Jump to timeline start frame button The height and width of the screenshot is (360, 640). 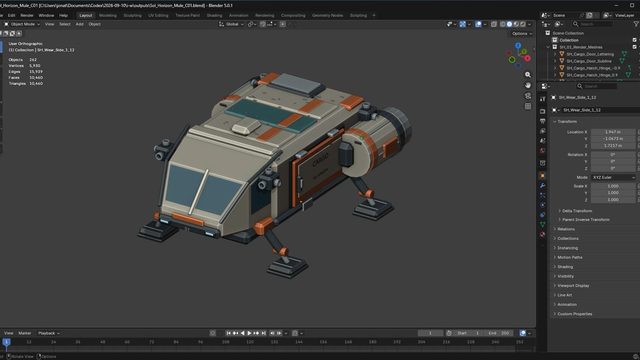coord(229,333)
